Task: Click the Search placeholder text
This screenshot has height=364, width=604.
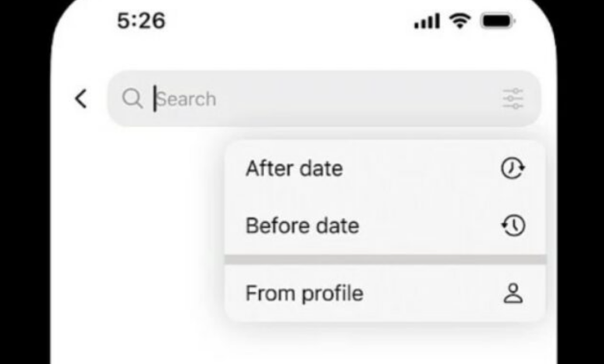Action: tap(187, 99)
